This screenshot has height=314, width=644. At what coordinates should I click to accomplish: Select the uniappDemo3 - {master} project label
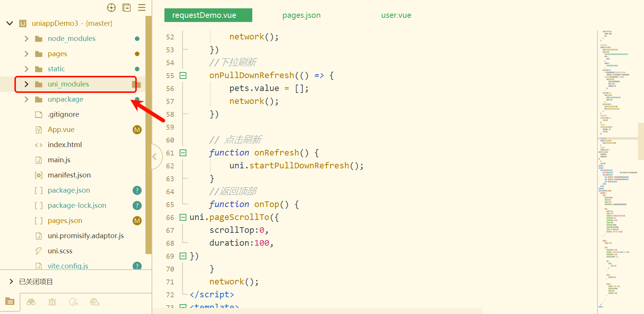pos(72,23)
